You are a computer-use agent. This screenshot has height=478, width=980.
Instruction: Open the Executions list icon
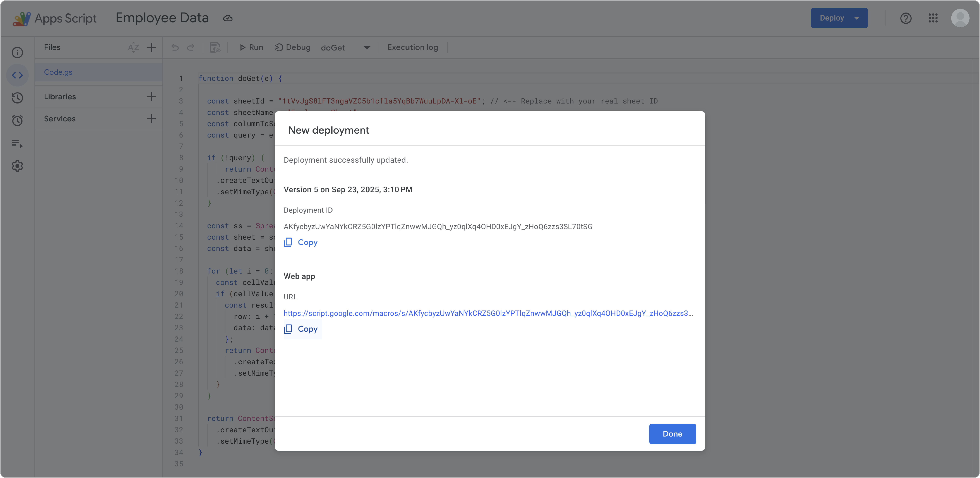point(17,143)
